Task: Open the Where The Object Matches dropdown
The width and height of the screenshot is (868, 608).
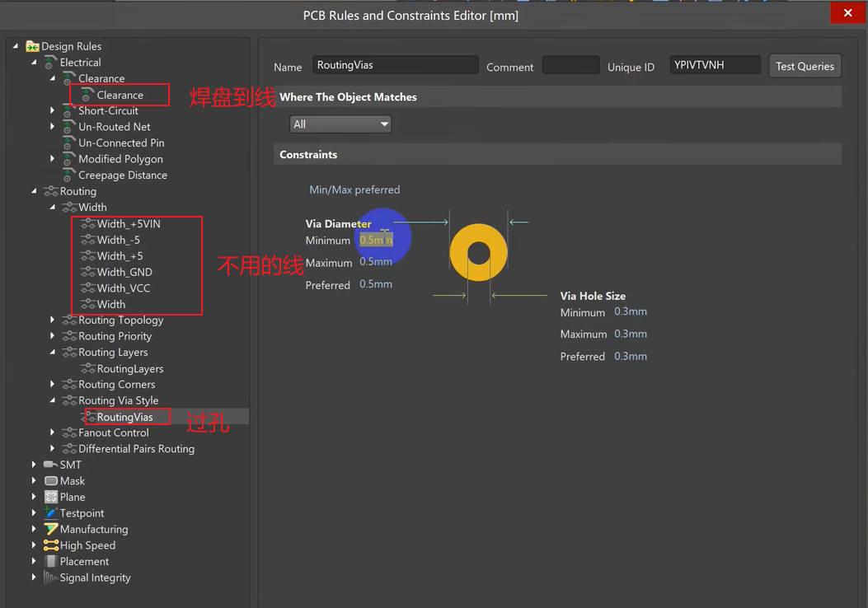Action: [340, 124]
